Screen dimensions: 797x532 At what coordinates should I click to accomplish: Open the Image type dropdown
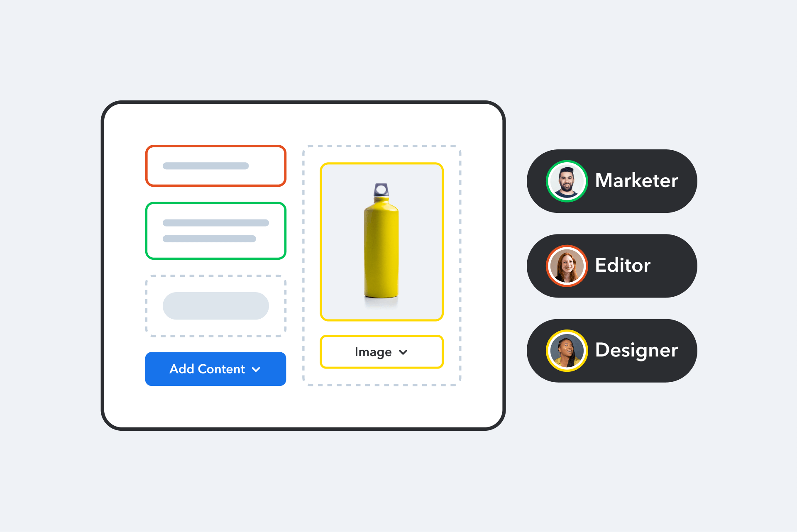pyautogui.click(x=381, y=352)
